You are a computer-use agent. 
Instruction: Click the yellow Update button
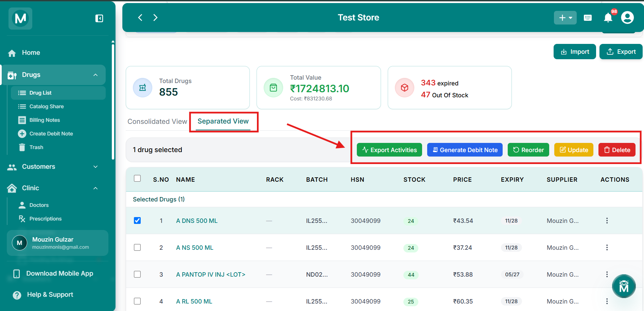tap(574, 150)
